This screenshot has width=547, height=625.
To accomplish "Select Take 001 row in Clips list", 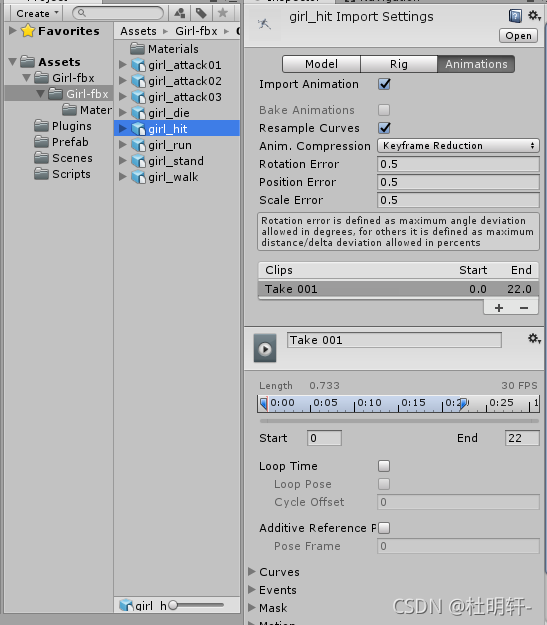I will click(x=398, y=289).
